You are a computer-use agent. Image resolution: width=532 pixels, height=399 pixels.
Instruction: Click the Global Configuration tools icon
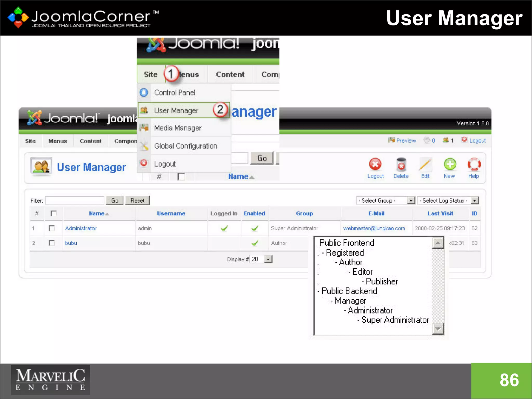tap(144, 146)
